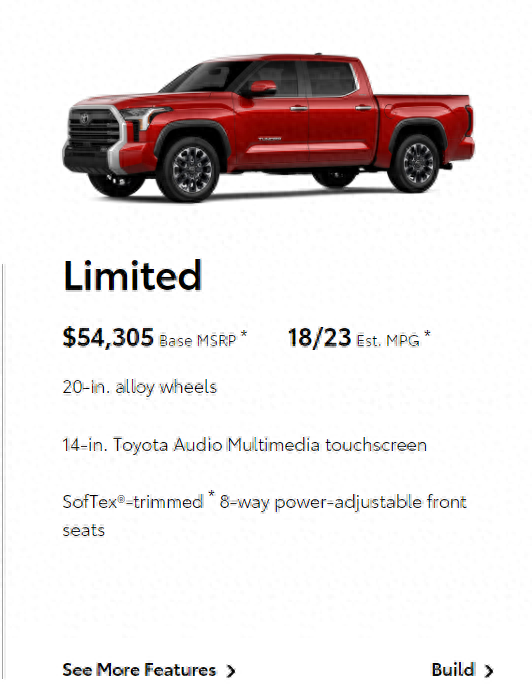Click the Est. MPG label
Screen dimensions: 532x690
388,341
